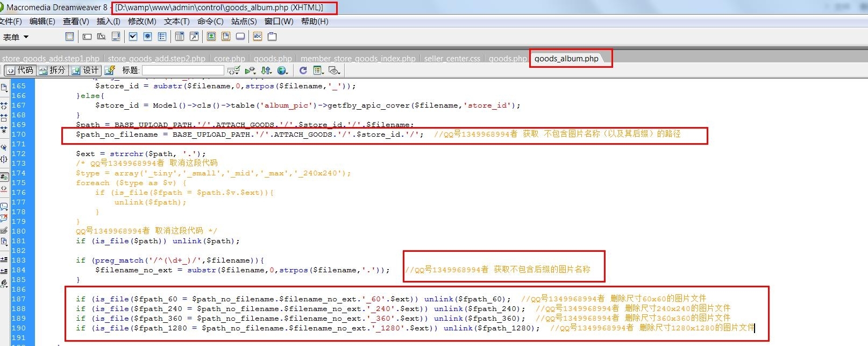Open the 编辑(E) menu
This screenshot has width=868, height=346.
42,22
